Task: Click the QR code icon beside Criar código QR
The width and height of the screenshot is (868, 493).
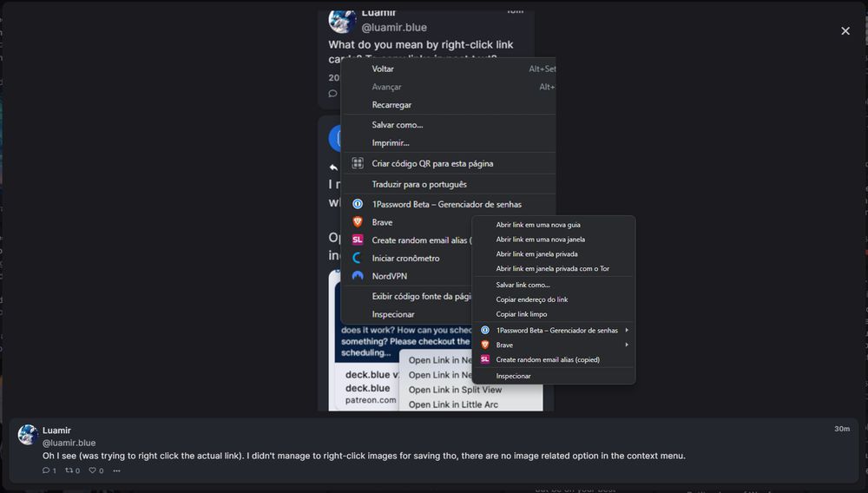Action: tap(358, 163)
